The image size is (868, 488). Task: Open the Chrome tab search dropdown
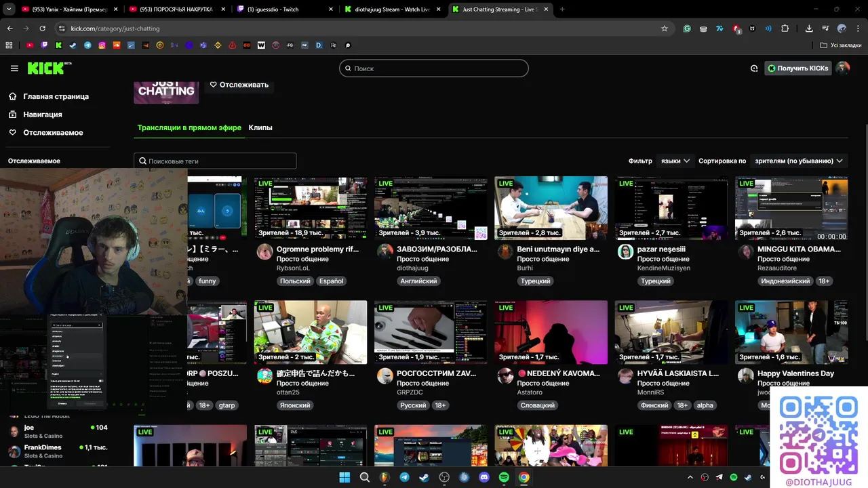tap(9, 9)
